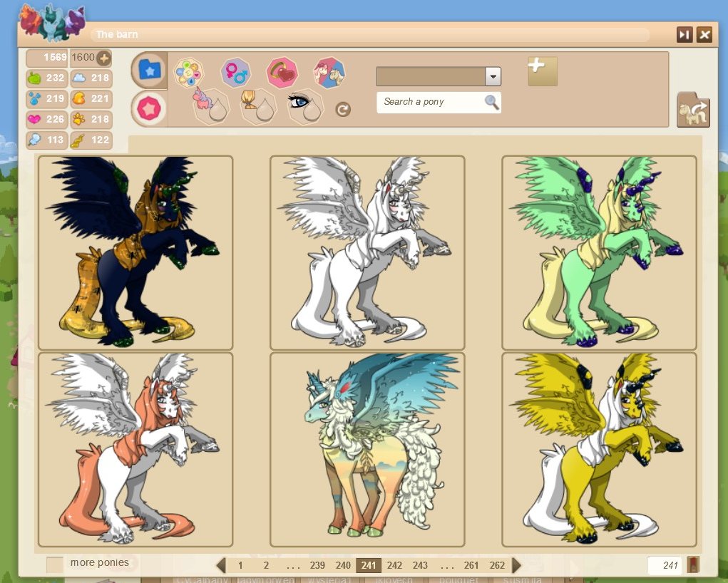Click the pink heart stat 226

click(47, 119)
